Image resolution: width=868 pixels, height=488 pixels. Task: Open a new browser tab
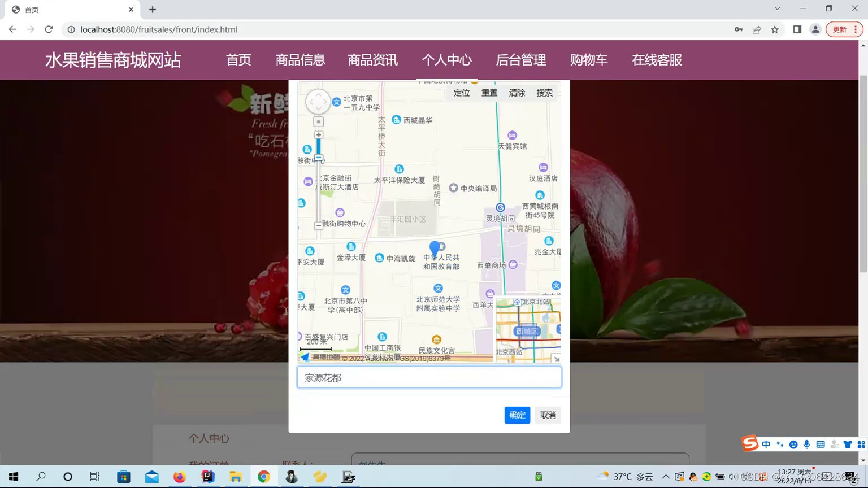(153, 10)
